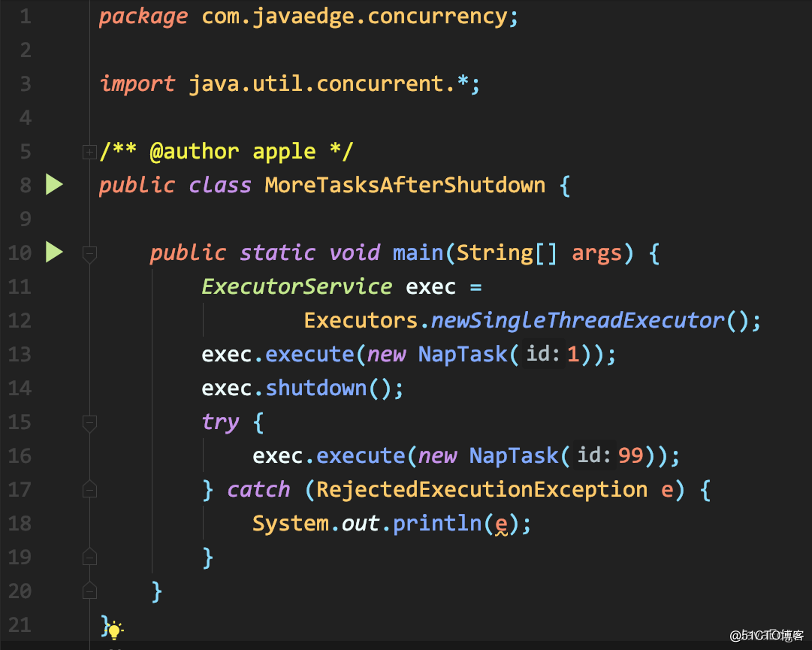Click the package name com.javaedge.concurrency
The height and width of the screenshot is (650, 812).
(x=355, y=17)
